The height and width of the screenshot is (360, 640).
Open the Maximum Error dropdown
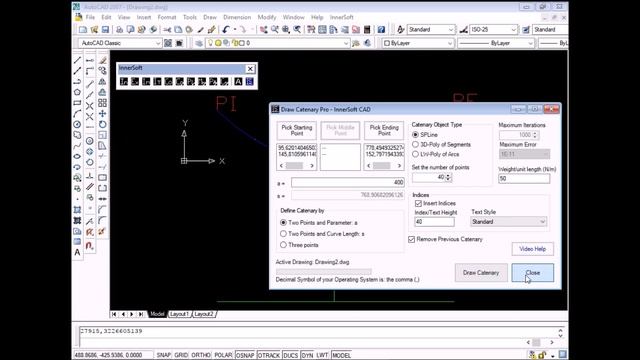pos(524,154)
